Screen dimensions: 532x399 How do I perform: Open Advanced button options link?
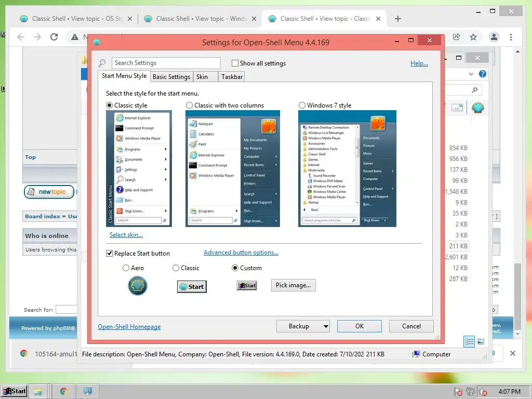tap(241, 252)
